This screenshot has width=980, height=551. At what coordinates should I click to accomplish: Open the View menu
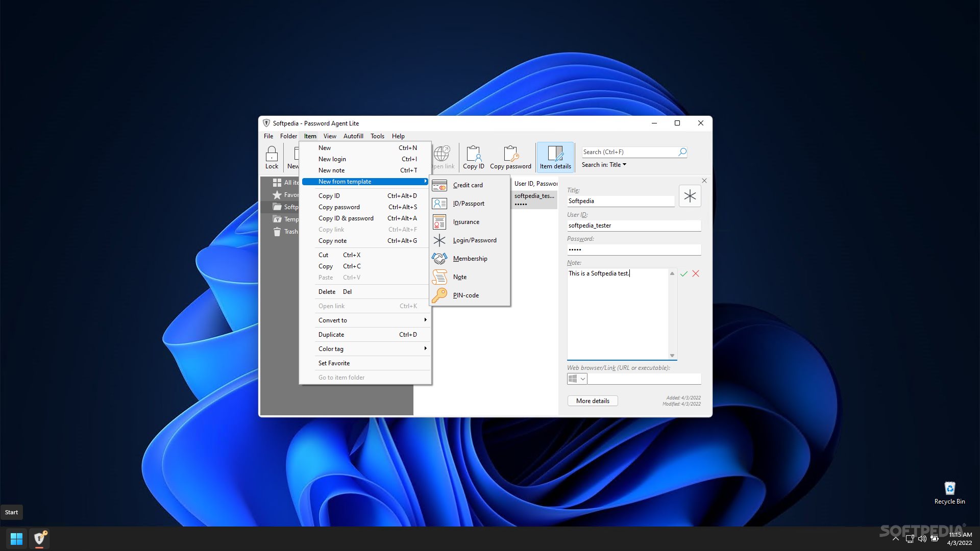[x=330, y=136]
